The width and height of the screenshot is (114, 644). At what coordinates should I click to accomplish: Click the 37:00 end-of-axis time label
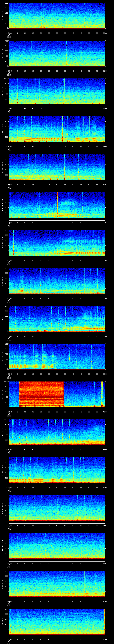tap(105, 298)
